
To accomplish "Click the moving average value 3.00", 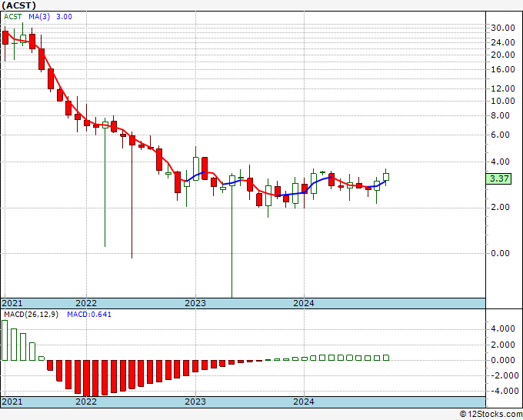I will coord(64,17).
